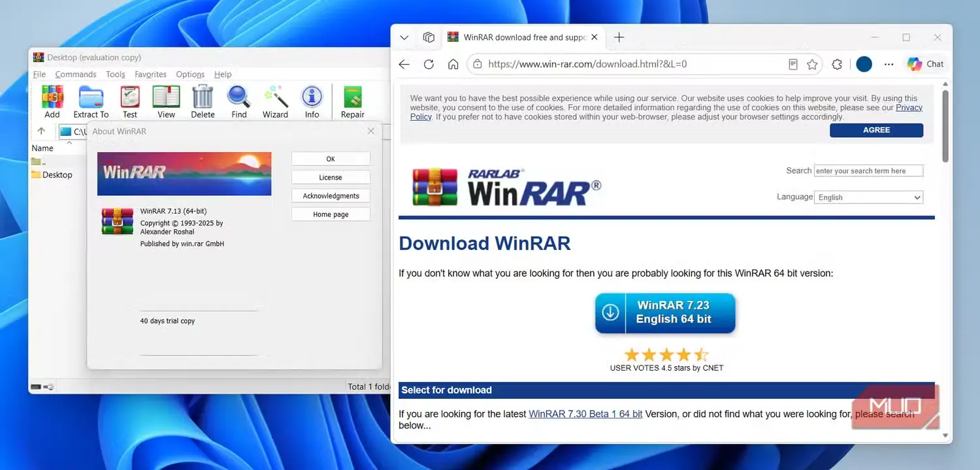
Task: Add this page to favorites star
Action: [x=812, y=64]
